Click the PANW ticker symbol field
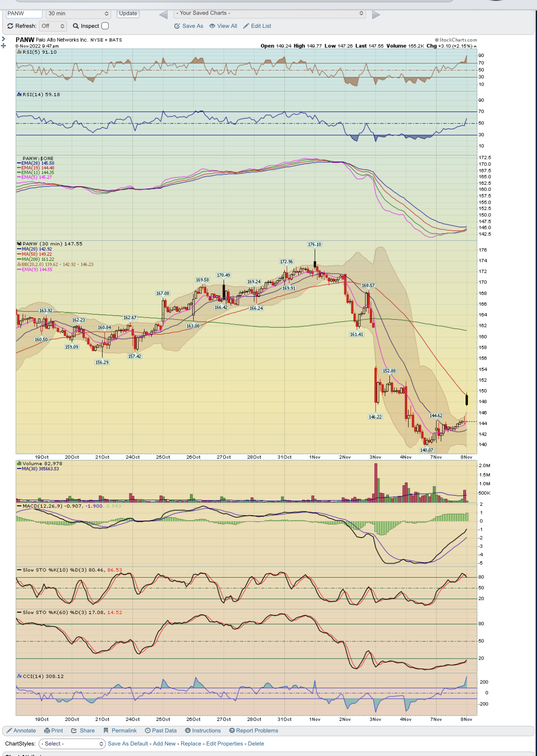This screenshot has height=756, width=537. [x=24, y=14]
